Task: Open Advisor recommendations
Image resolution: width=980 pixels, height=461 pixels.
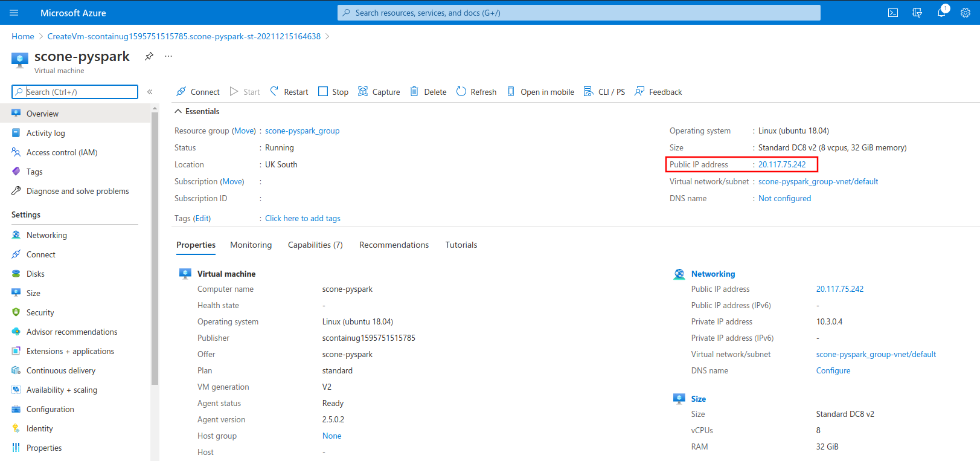Action: click(x=72, y=332)
